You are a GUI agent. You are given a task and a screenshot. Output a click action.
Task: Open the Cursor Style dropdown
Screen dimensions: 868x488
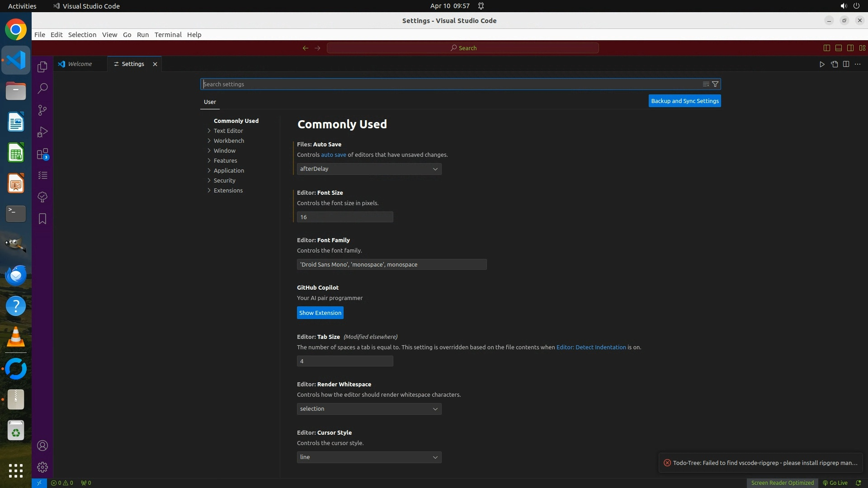click(x=369, y=457)
